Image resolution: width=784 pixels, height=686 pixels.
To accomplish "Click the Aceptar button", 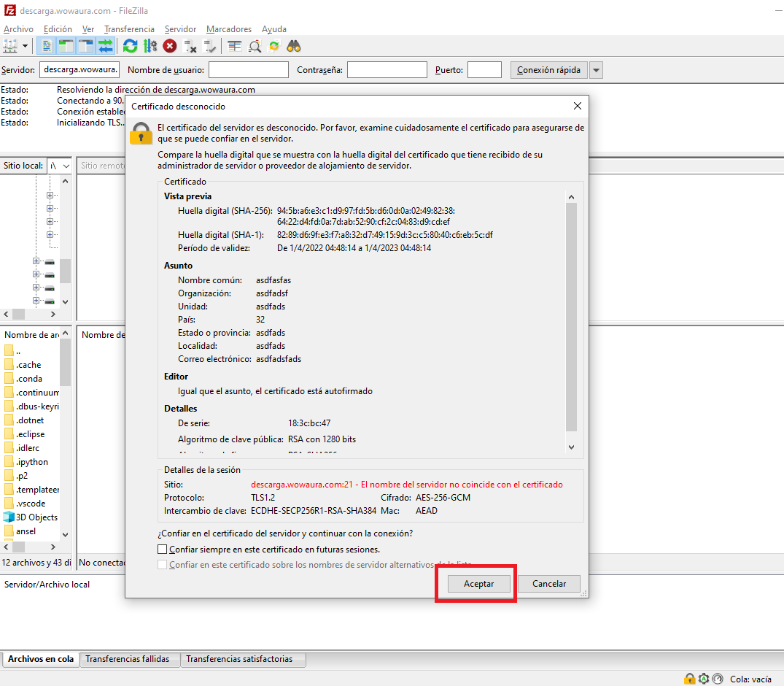I will tap(478, 583).
